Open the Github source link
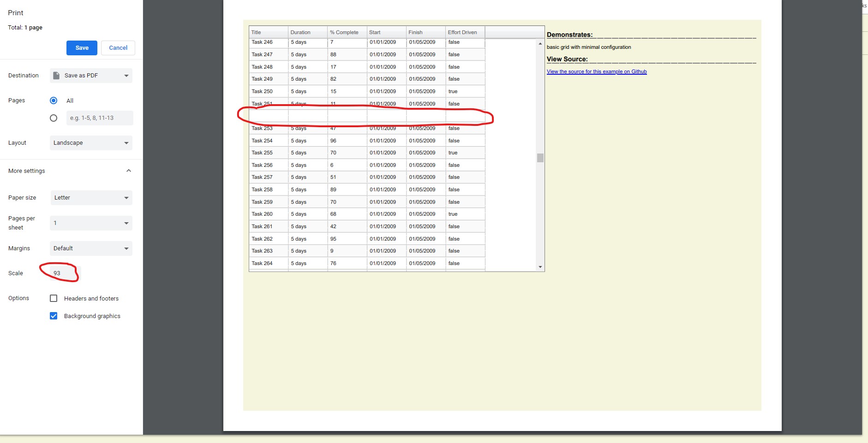Image resolution: width=868 pixels, height=443 pixels. 596,71
